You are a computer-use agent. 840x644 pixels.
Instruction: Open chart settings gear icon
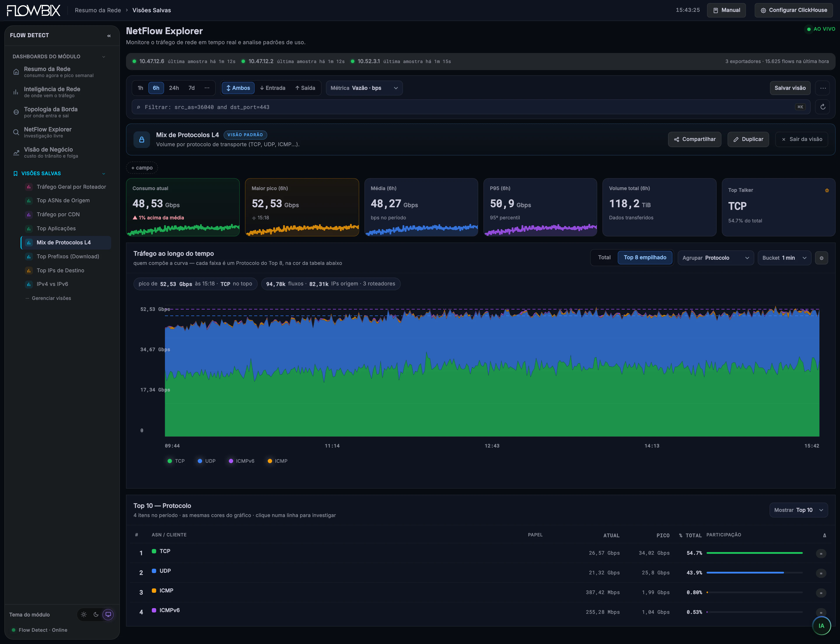pyautogui.click(x=822, y=258)
